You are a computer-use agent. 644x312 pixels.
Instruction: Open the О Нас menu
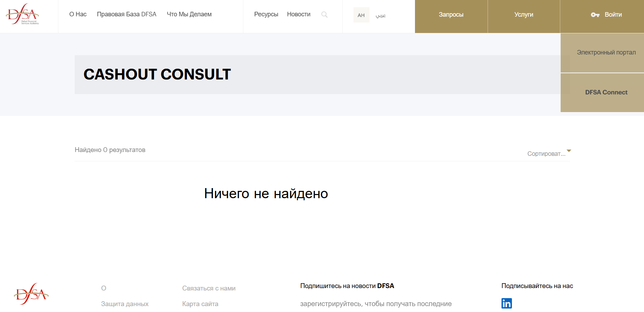[x=78, y=14]
